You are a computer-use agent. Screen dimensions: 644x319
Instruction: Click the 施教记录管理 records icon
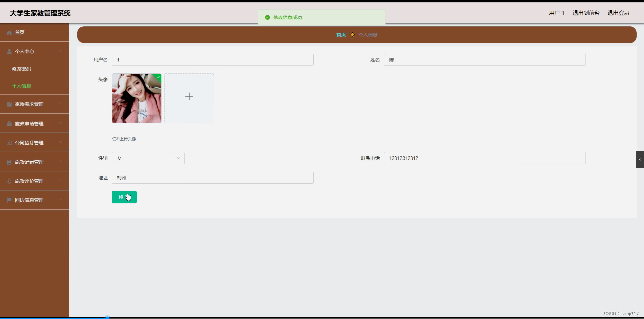coord(9,162)
